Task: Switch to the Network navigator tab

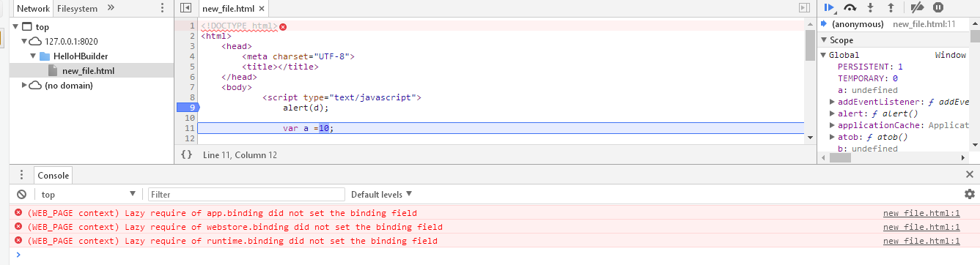Action: [x=33, y=8]
